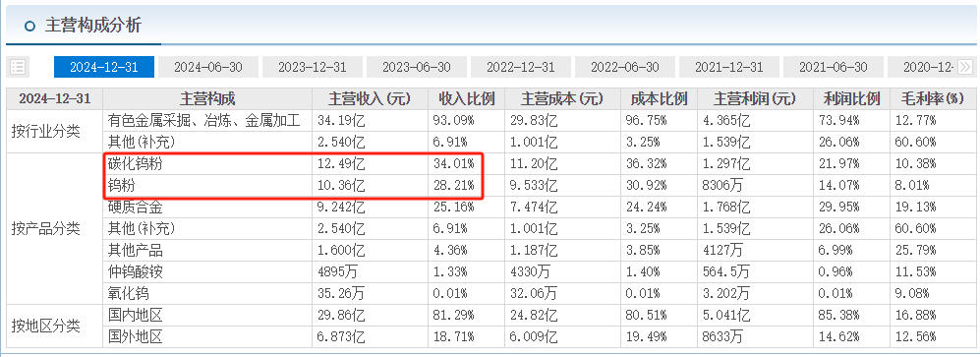Click the 按行业分类 row group label
Screen dimensions: 980x357
(x=45, y=132)
